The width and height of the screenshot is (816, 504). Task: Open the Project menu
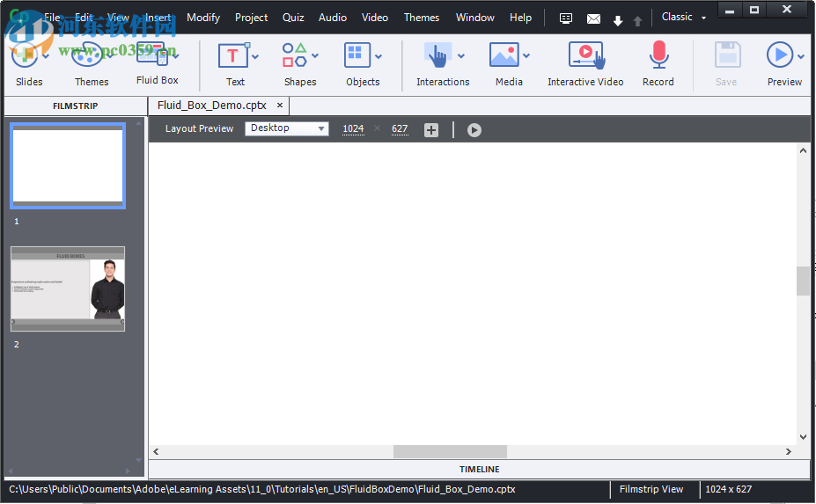252,18
